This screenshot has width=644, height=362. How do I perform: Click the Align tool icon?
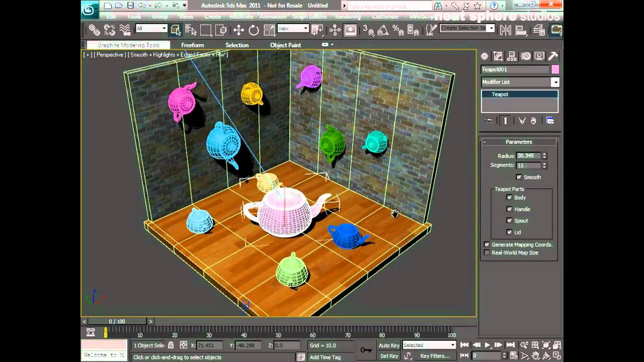pos(521,30)
